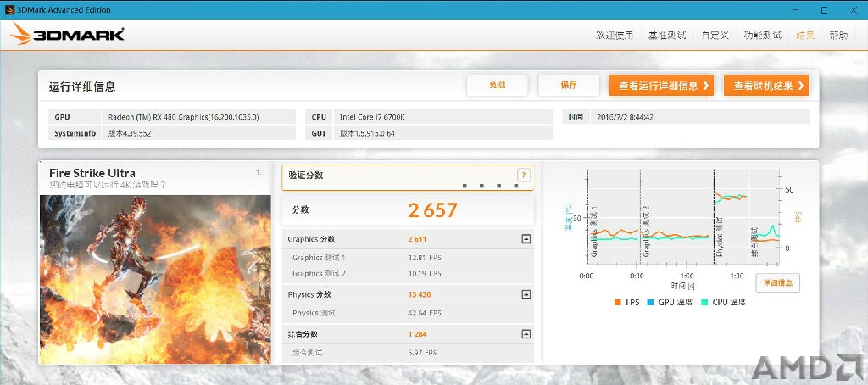Open the 帮助 tab

(838, 36)
